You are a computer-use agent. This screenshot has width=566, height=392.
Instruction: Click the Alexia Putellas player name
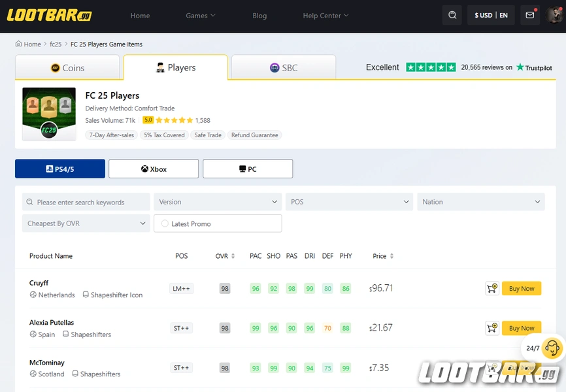52,322
